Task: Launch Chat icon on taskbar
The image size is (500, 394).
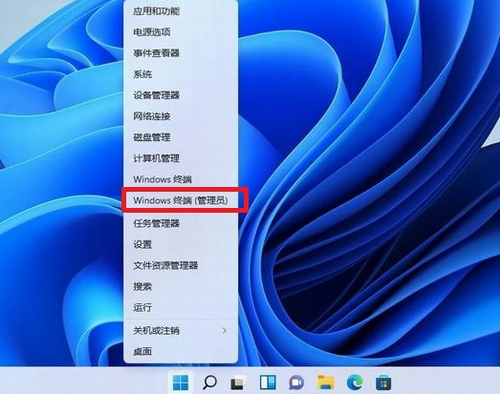Action: tap(296, 382)
